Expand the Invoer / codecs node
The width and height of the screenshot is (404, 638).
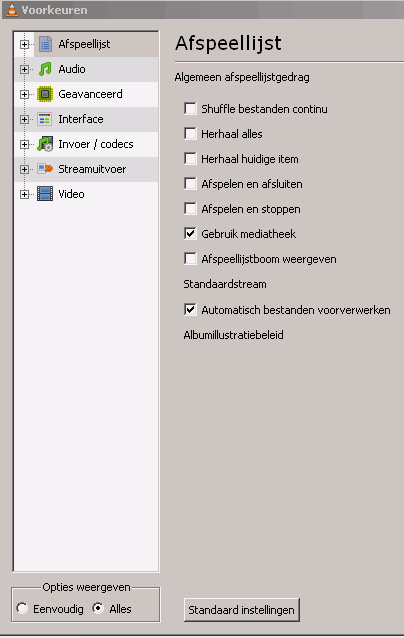[x=24, y=144]
